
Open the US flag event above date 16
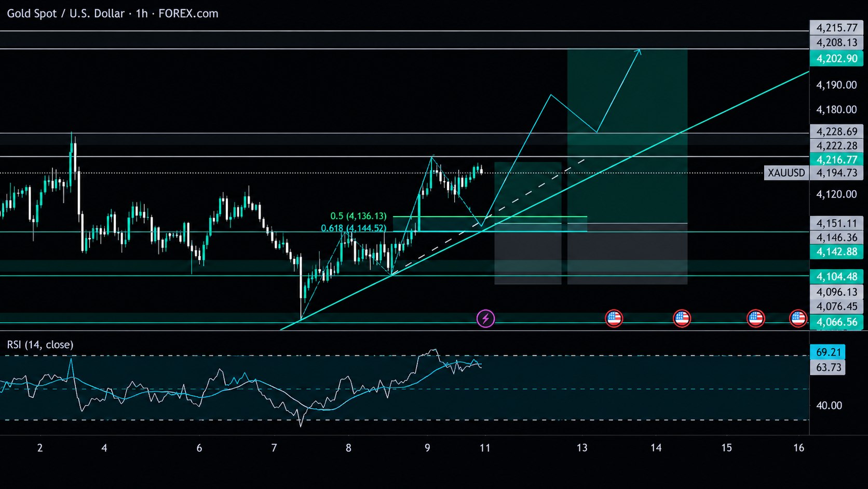(x=798, y=318)
